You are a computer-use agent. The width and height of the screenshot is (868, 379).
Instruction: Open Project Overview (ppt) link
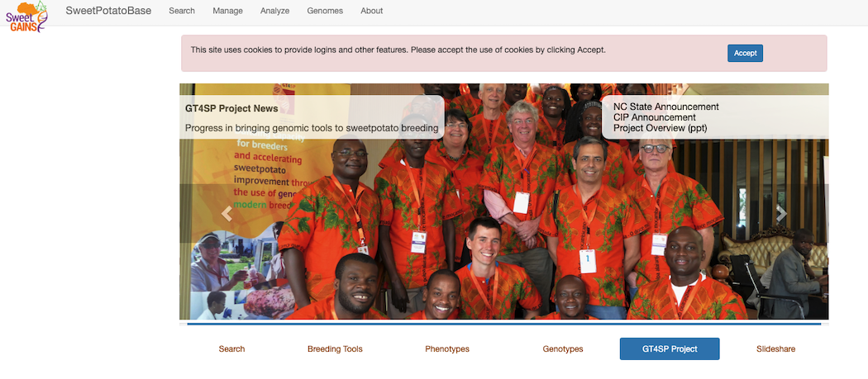coord(660,128)
